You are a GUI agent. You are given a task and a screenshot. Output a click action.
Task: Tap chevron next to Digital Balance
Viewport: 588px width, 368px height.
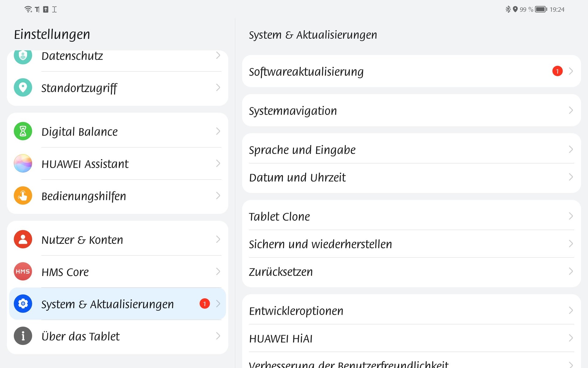point(218,131)
